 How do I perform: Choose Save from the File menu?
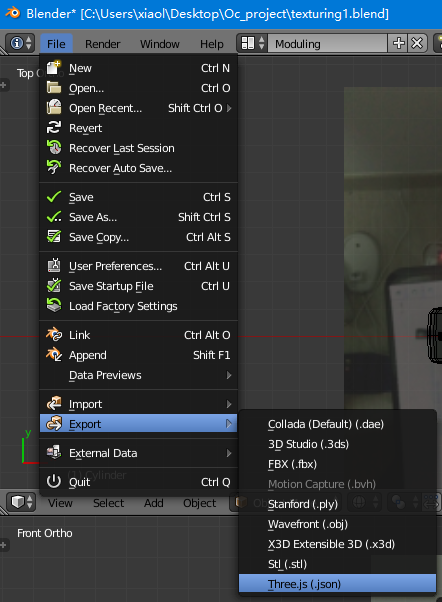(x=139, y=197)
